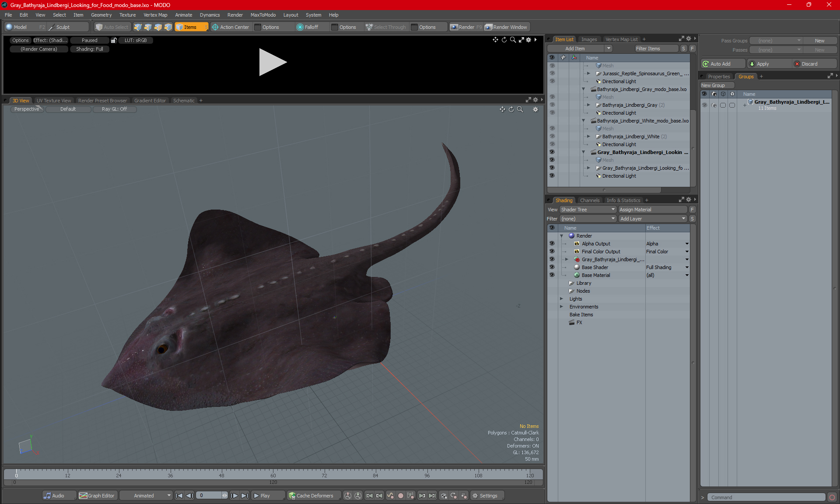The height and width of the screenshot is (504, 840).
Task: Toggle visibility of Base Material layer
Action: point(552,275)
